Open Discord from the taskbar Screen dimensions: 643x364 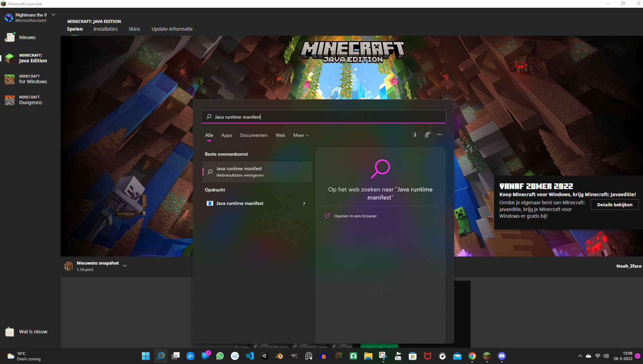pyautogui.click(x=502, y=356)
